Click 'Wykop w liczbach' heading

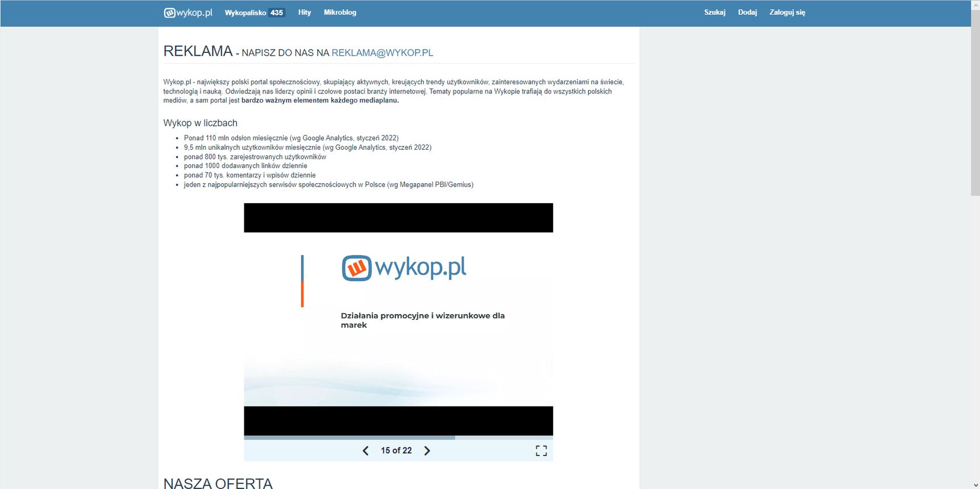tap(201, 123)
